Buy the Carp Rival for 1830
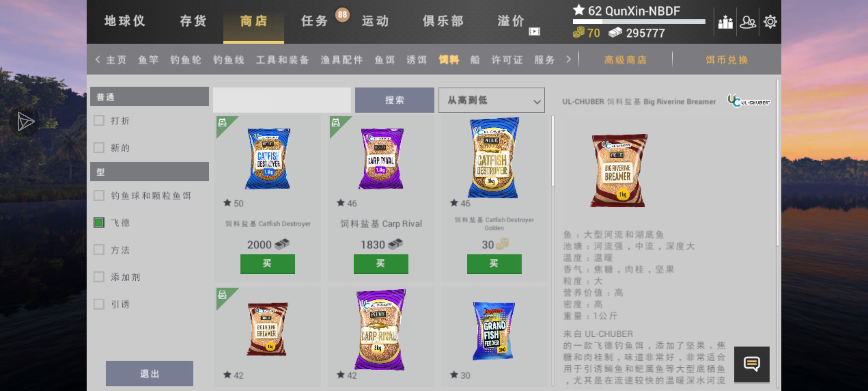The height and width of the screenshot is (391, 868). point(381,264)
